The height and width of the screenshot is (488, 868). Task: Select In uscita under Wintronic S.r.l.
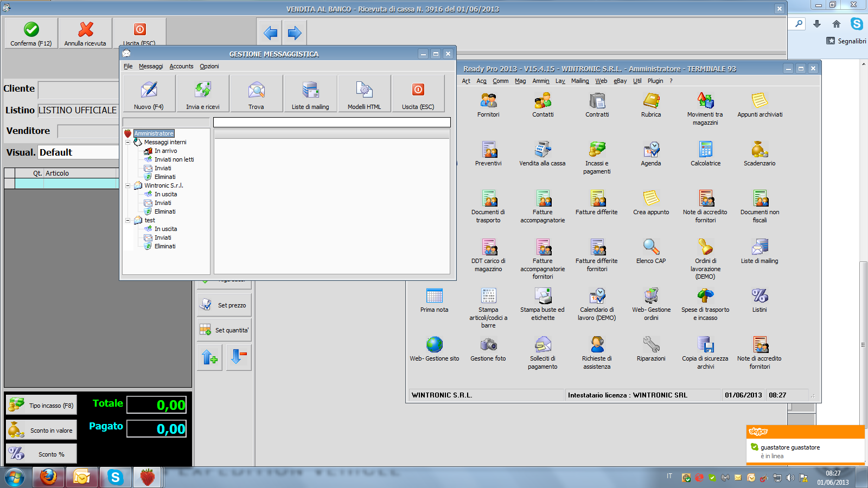click(165, 194)
